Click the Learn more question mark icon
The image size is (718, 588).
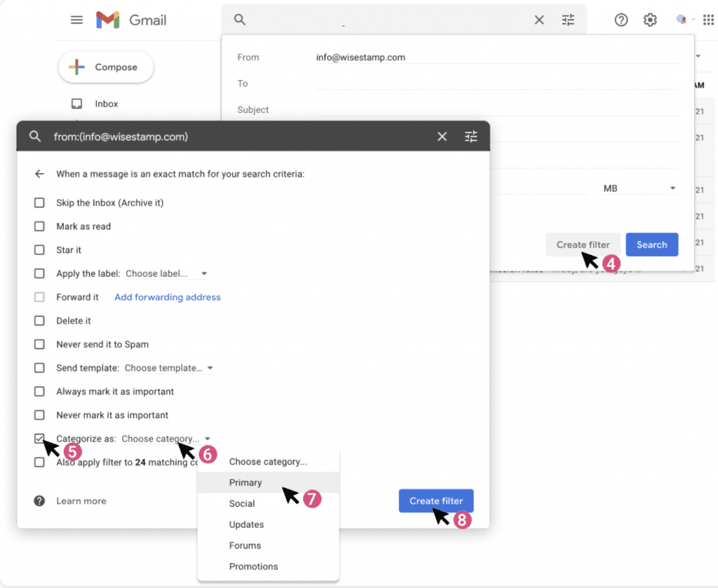tap(39, 500)
